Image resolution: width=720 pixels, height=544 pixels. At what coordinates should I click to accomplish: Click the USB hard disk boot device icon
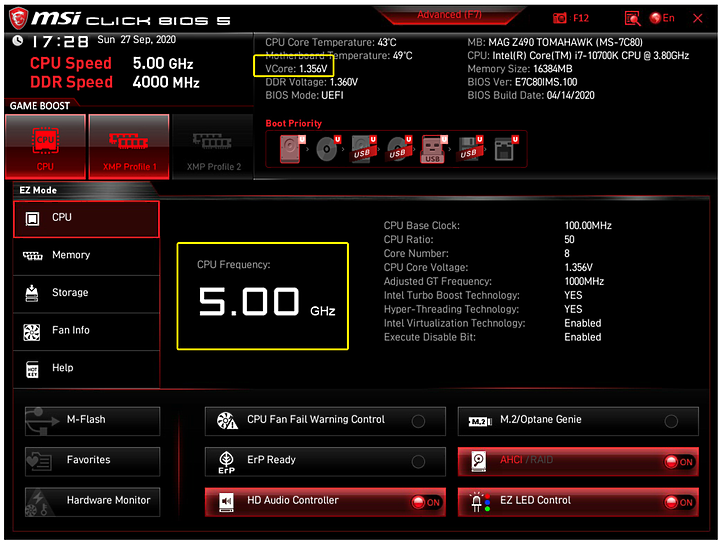click(x=364, y=149)
